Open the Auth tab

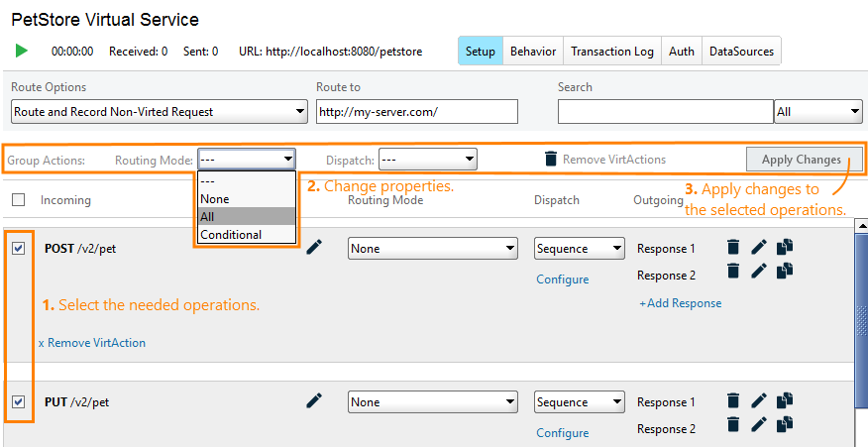(x=682, y=51)
